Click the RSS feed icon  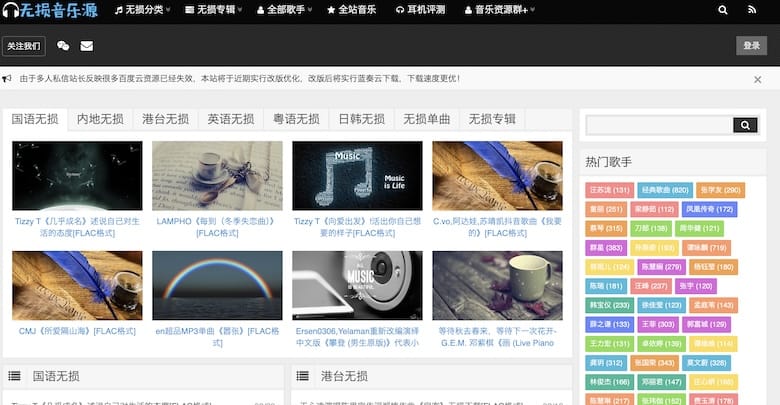coord(752,9)
